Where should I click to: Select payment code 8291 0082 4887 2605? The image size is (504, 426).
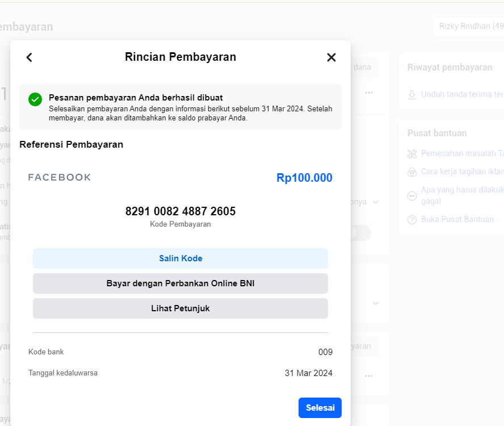pyautogui.click(x=180, y=211)
